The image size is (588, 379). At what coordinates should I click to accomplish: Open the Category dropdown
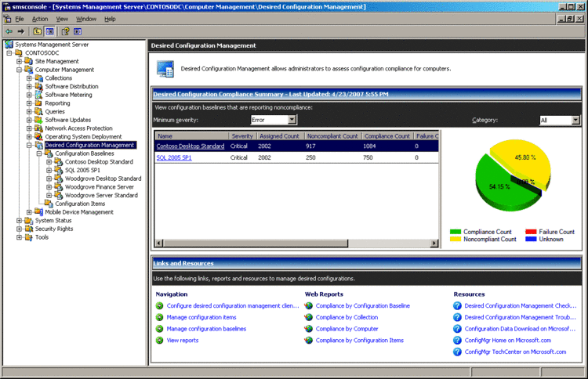pos(575,120)
